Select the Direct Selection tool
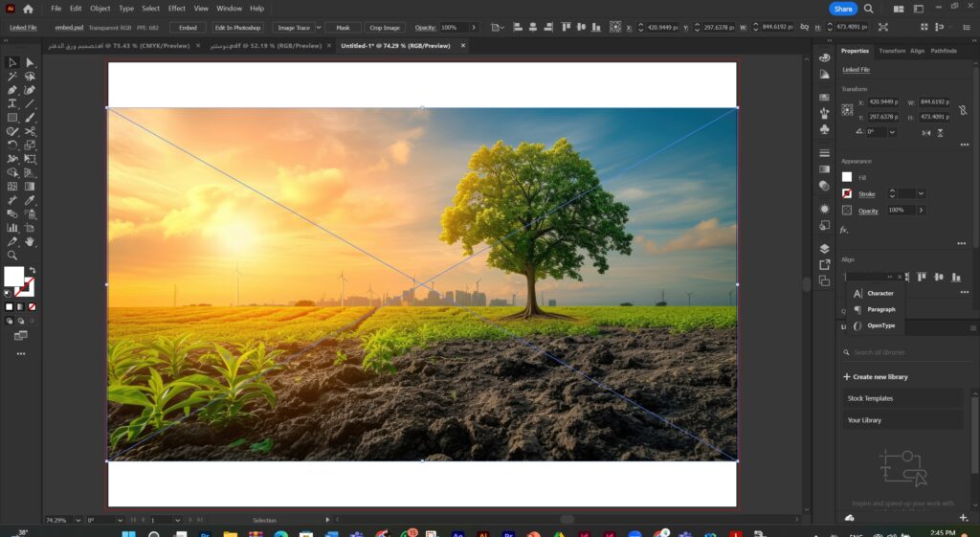 pyautogui.click(x=30, y=62)
